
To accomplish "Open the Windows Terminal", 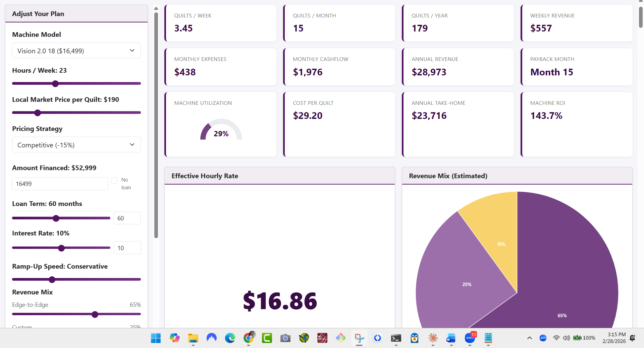I will point(396,338).
